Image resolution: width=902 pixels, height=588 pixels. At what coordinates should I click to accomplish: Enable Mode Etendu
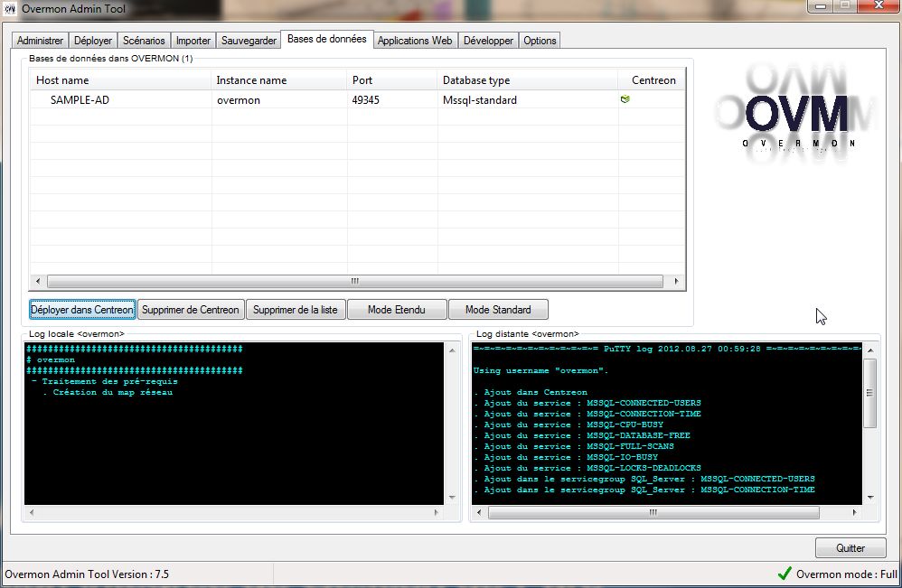coord(397,310)
